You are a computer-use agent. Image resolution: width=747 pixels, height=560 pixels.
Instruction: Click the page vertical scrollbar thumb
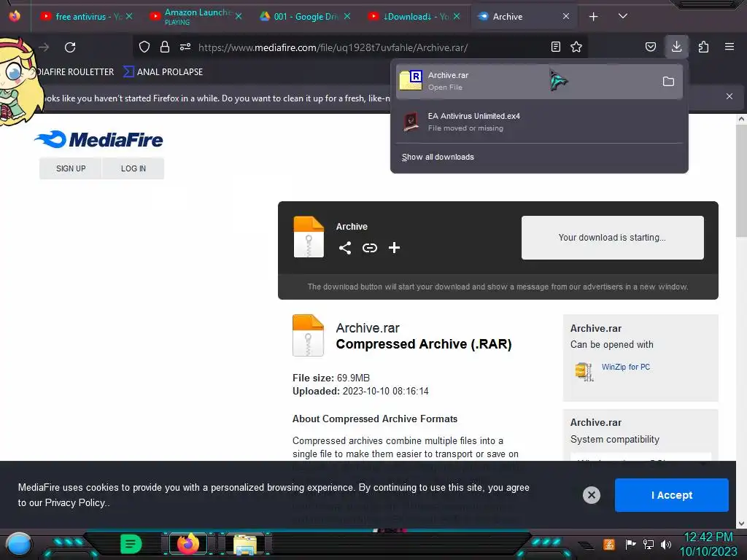click(x=741, y=179)
